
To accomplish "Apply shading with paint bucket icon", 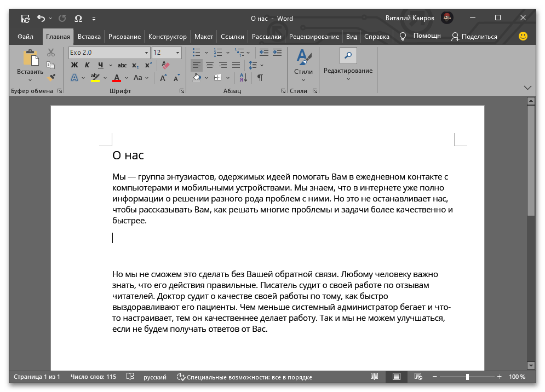I will [197, 78].
